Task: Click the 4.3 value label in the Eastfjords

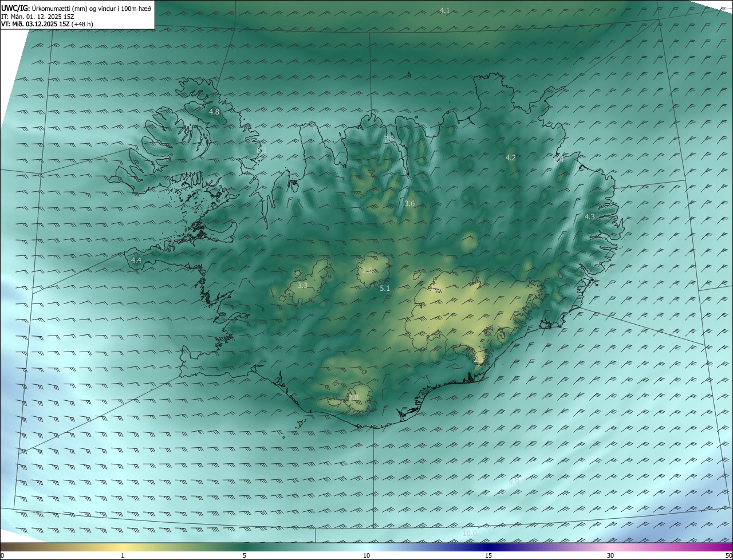Action: tap(590, 216)
